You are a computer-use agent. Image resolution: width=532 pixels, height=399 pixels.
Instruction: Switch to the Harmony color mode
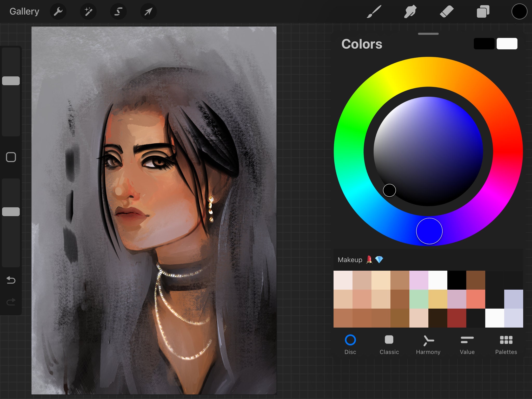[x=428, y=344]
